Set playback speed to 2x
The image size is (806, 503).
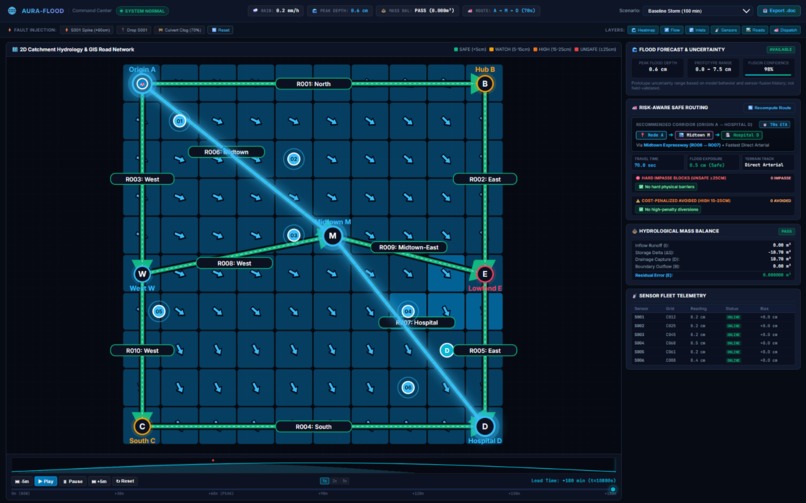335,481
